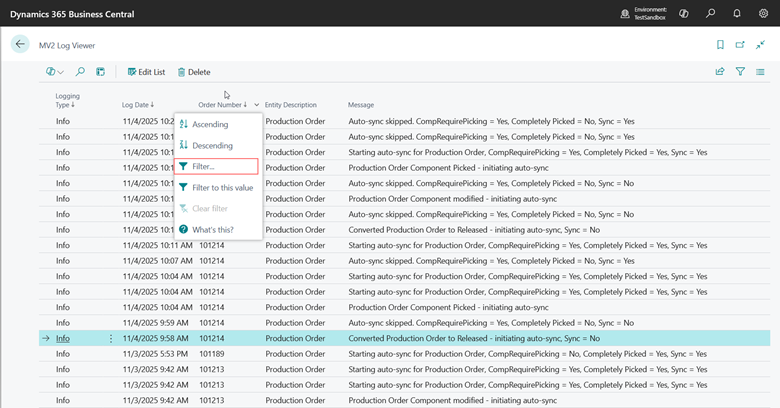Open the search magnifier in the top bar
The image size is (780, 408).
710,13
